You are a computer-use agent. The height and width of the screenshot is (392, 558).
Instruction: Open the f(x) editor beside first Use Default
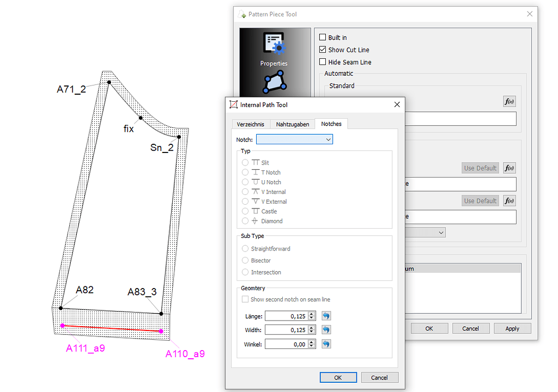509,168
